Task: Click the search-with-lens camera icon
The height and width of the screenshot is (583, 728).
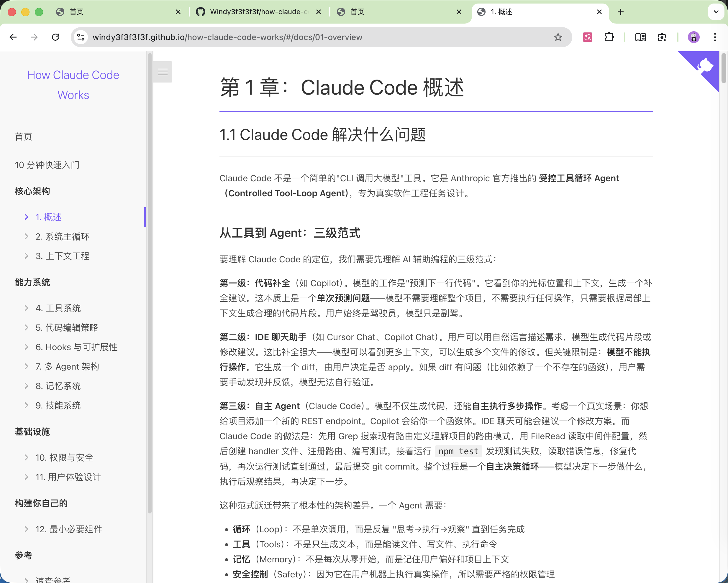Action: [x=661, y=37]
